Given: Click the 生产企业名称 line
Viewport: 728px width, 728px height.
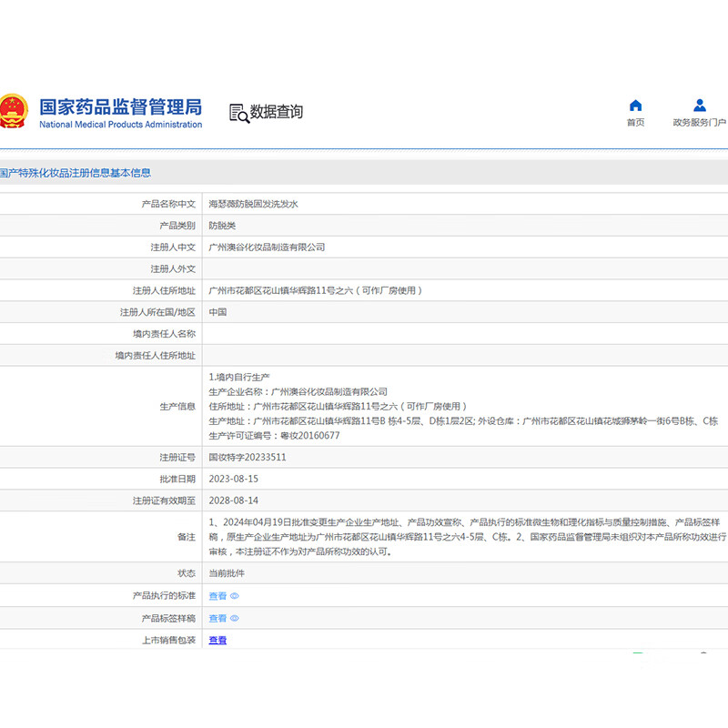Looking at the screenshot, I should coord(298,392).
